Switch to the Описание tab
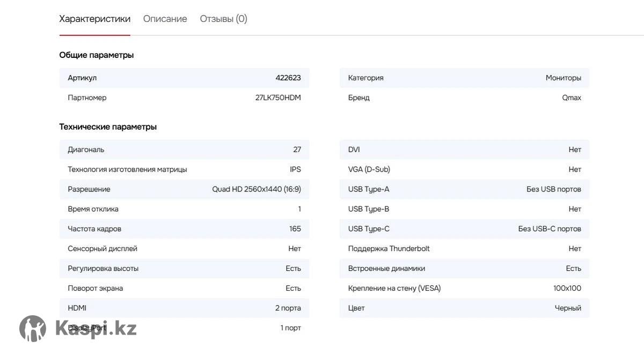The image size is (644, 363). tap(165, 19)
